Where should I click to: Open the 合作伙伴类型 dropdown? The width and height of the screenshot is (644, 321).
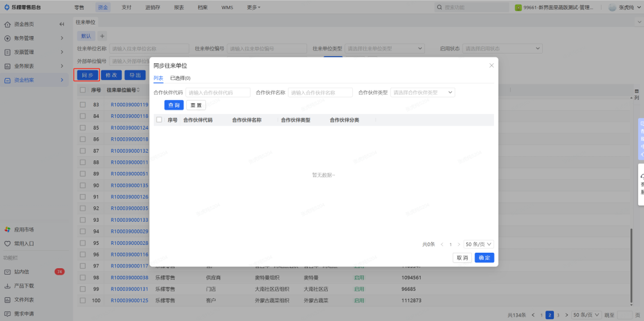(x=422, y=93)
